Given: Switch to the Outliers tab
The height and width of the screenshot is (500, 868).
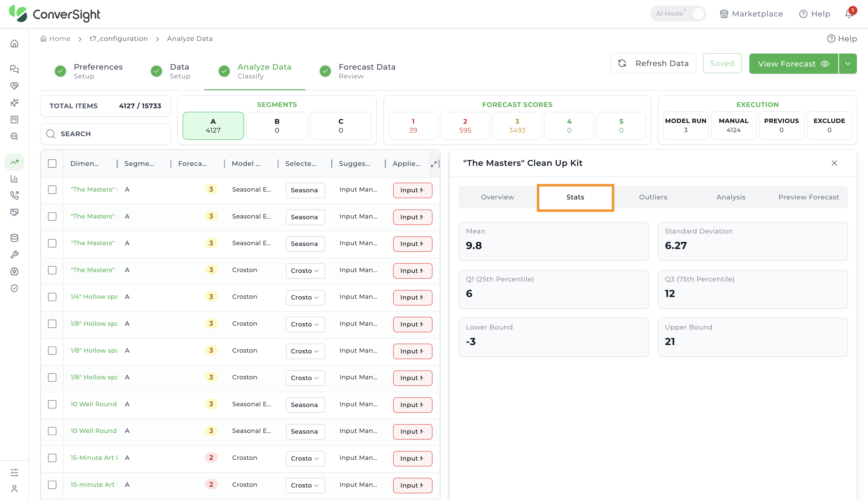Looking at the screenshot, I should (x=653, y=197).
